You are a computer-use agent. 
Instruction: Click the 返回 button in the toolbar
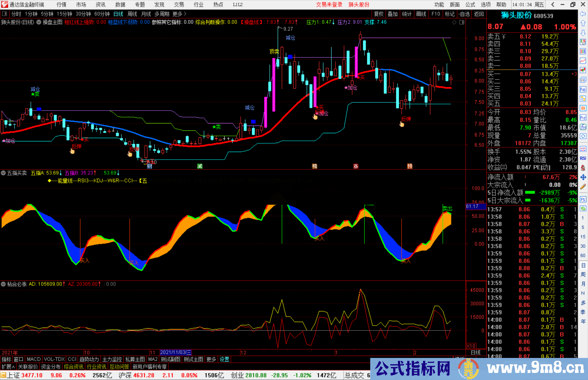[478, 14]
